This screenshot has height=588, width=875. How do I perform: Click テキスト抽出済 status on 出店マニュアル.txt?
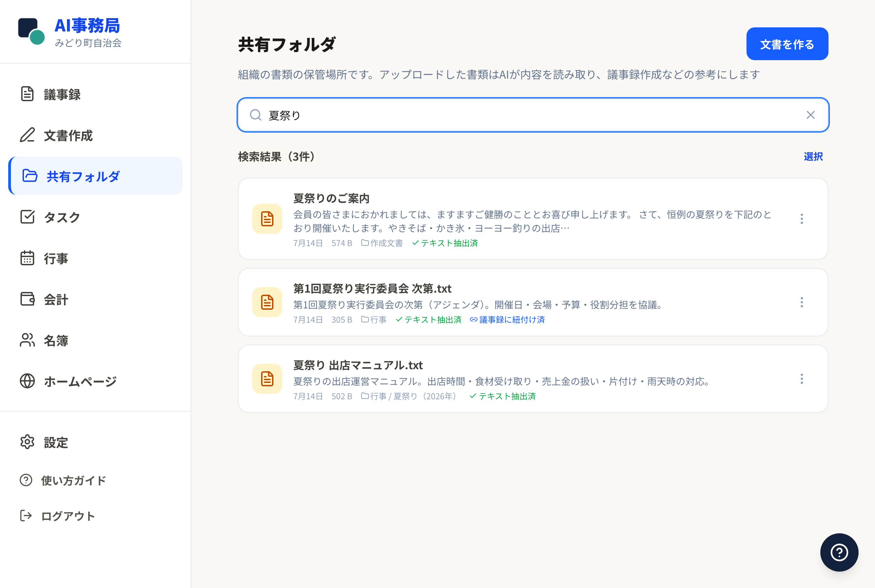coord(502,396)
